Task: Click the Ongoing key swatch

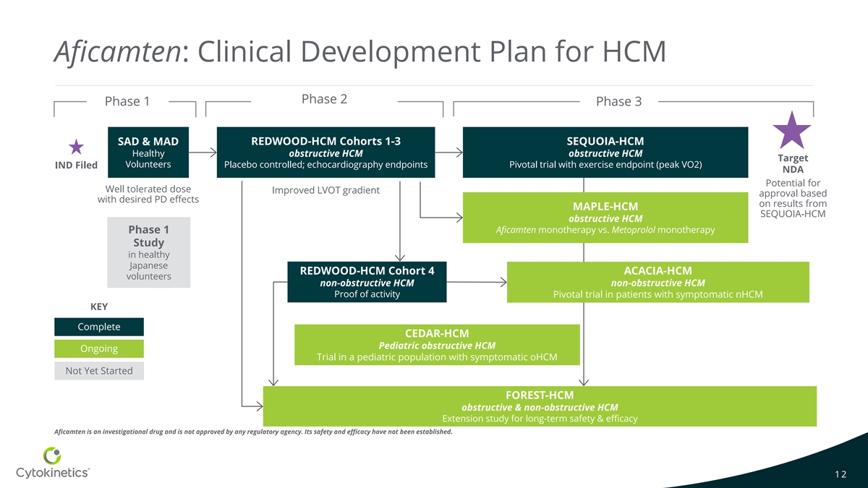Action: [99, 348]
